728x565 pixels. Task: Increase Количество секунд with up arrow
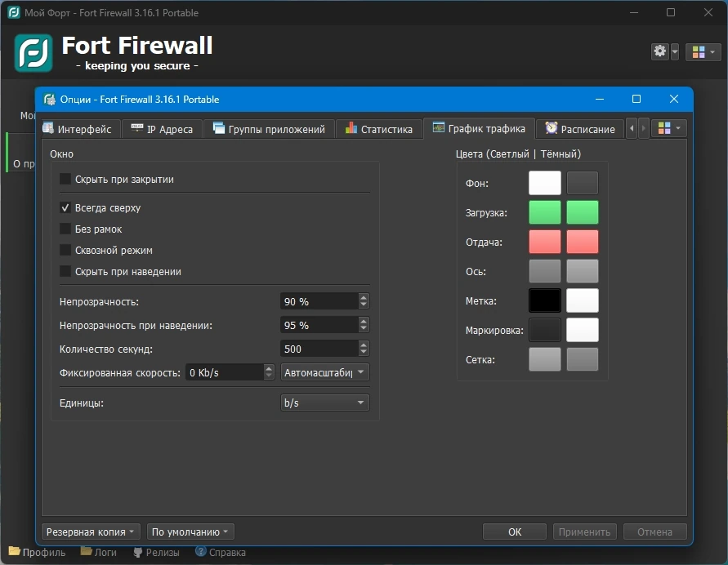(364, 345)
